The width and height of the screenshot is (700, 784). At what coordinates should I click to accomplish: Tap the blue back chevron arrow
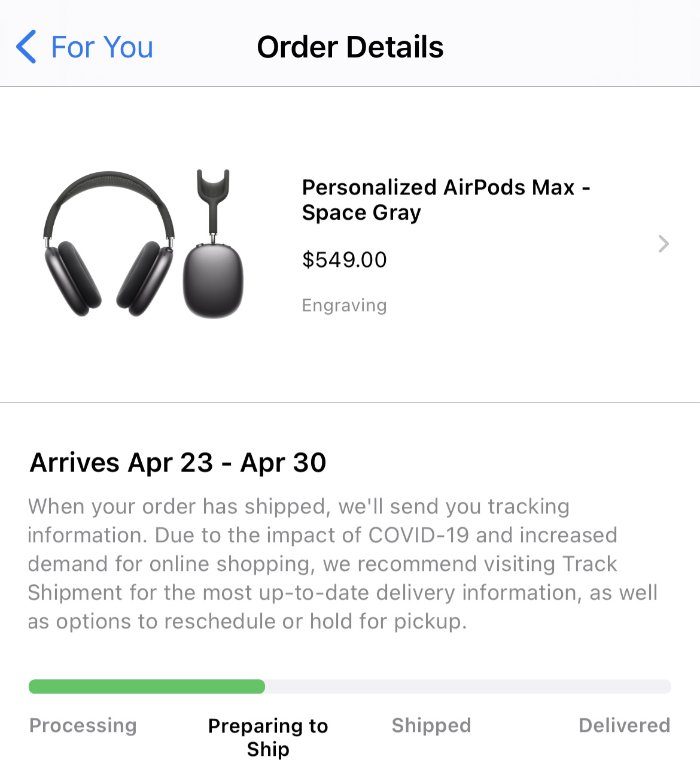(x=26, y=47)
